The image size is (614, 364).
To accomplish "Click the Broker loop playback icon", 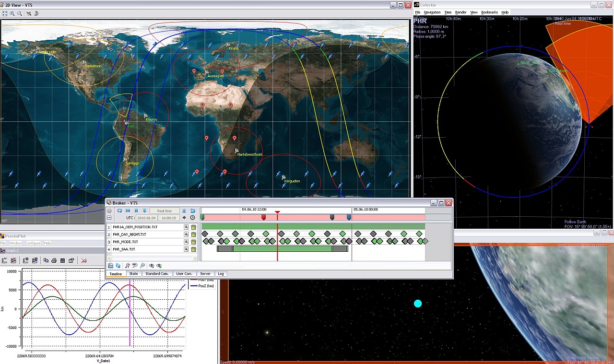I will (119, 211).
